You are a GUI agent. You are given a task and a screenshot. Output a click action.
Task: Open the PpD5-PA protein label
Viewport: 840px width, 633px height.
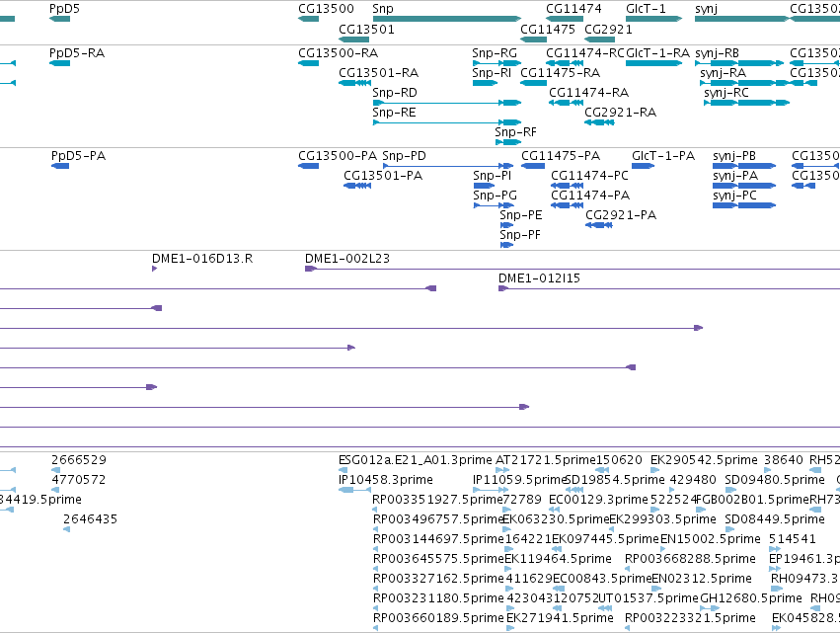(78, 156)
